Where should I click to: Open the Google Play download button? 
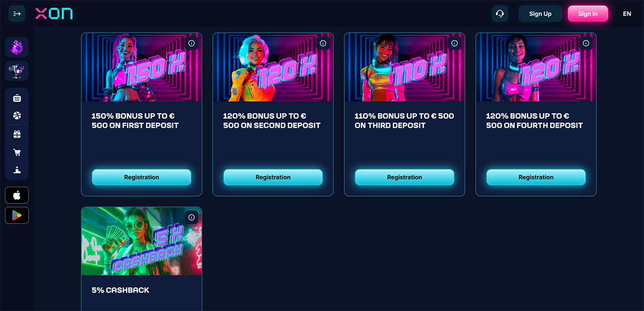[17, 215]
